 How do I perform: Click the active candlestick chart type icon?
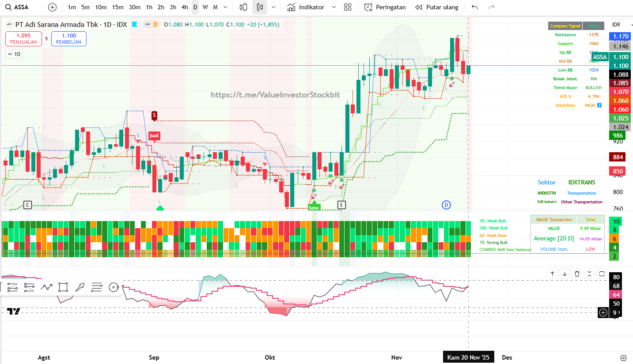(x=260, y=7)
